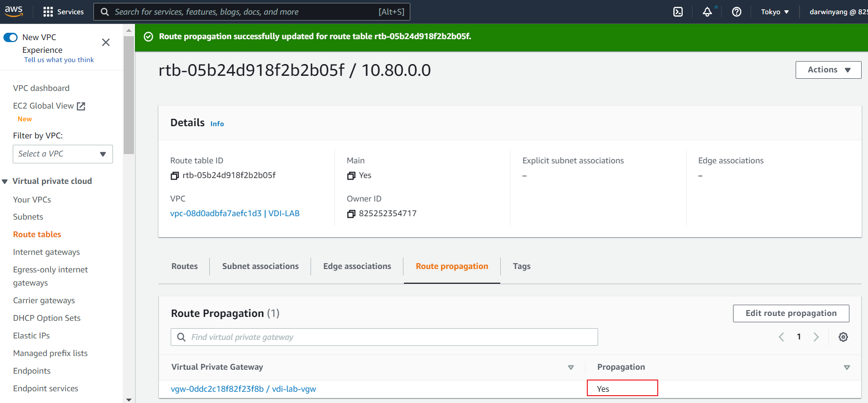Switch to the Routes tab

pos(184,266)
